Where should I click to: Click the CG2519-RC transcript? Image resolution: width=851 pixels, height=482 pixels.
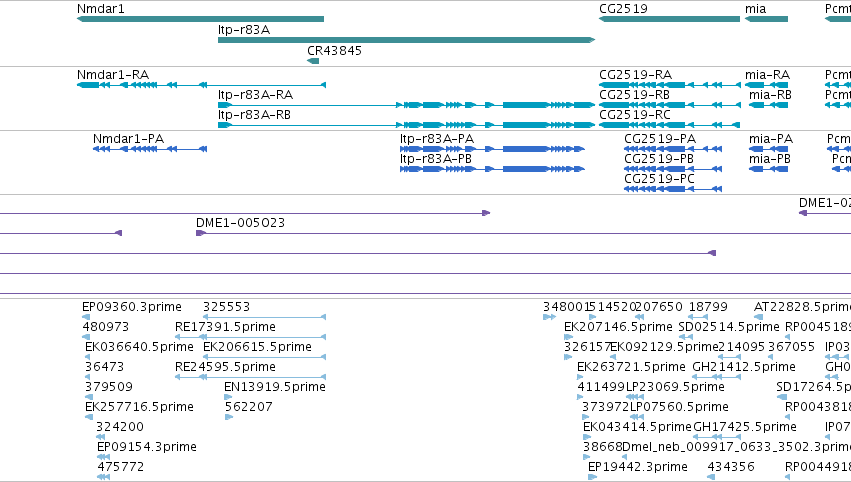670,125
